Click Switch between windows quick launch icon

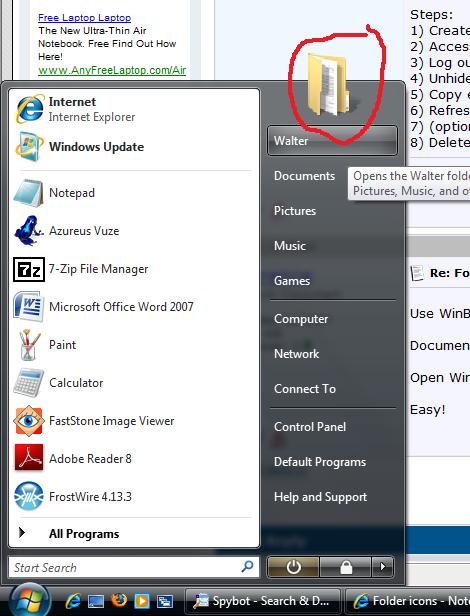[165, 601]
